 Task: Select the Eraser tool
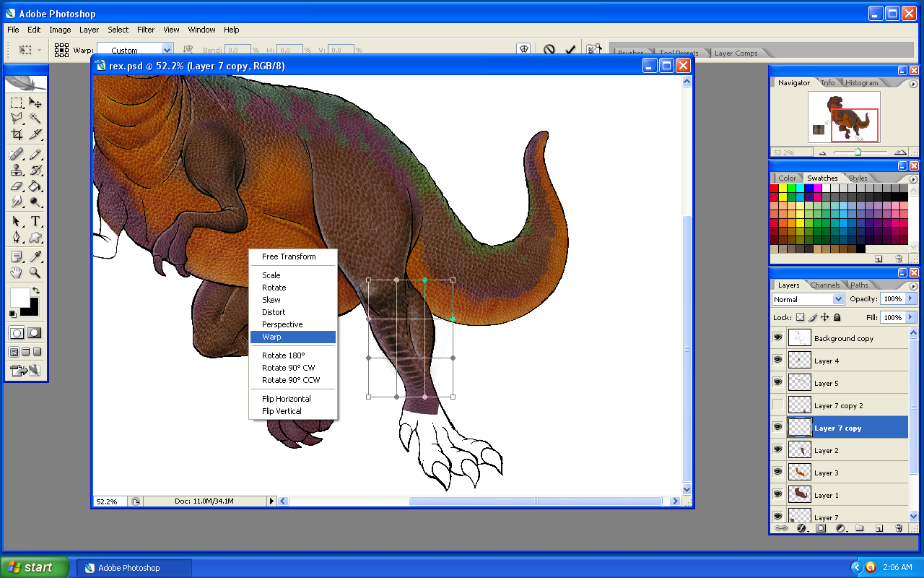(x=16, y=187)
